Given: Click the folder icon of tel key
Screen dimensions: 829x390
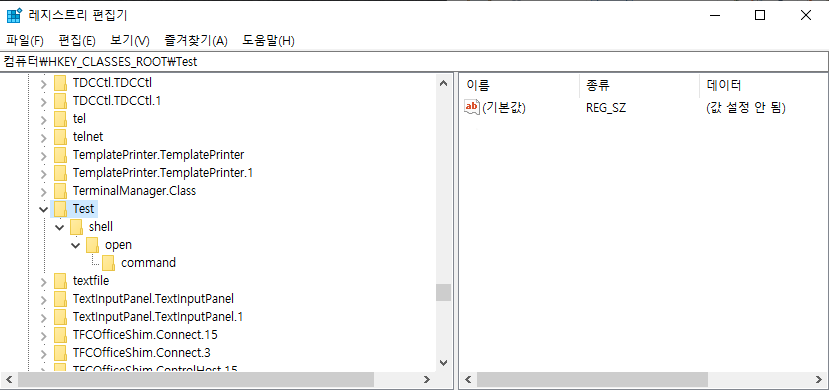Looking at the screenshot, I should point(61,119).
